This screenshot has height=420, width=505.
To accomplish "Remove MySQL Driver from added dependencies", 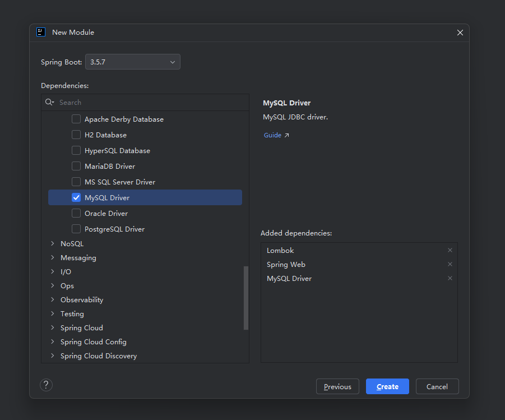I will [x=450, y=278].
